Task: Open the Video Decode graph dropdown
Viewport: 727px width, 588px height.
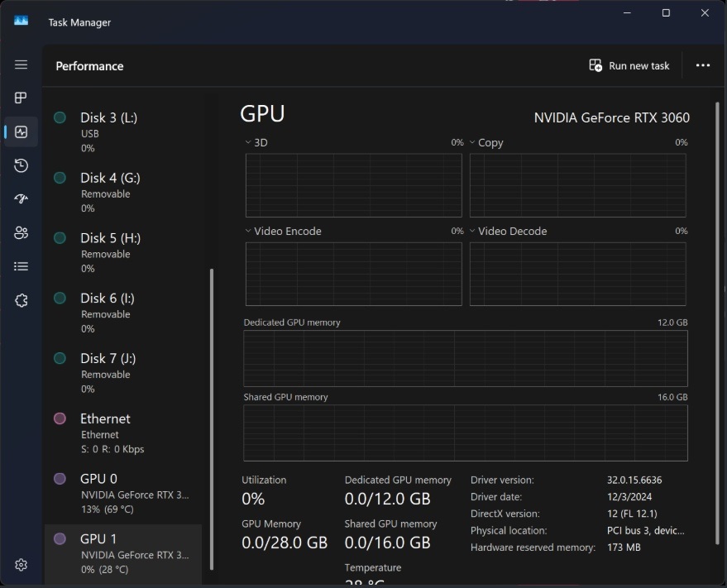Action: tap(508, 231)
